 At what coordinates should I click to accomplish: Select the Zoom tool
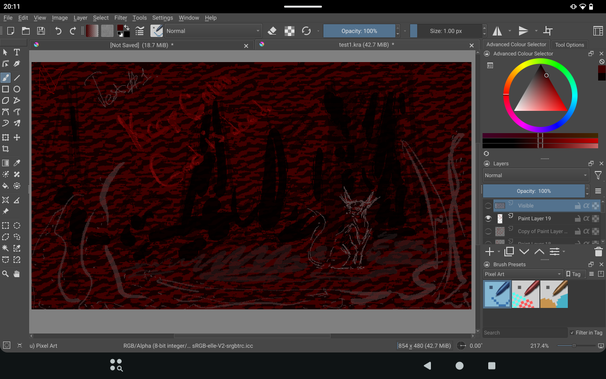[5, 274]
